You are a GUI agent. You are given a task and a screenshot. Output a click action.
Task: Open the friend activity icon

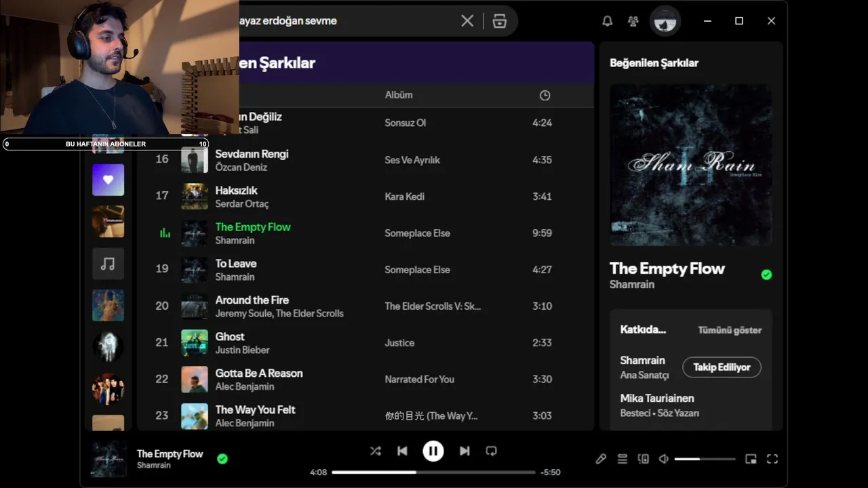point(633,21)
